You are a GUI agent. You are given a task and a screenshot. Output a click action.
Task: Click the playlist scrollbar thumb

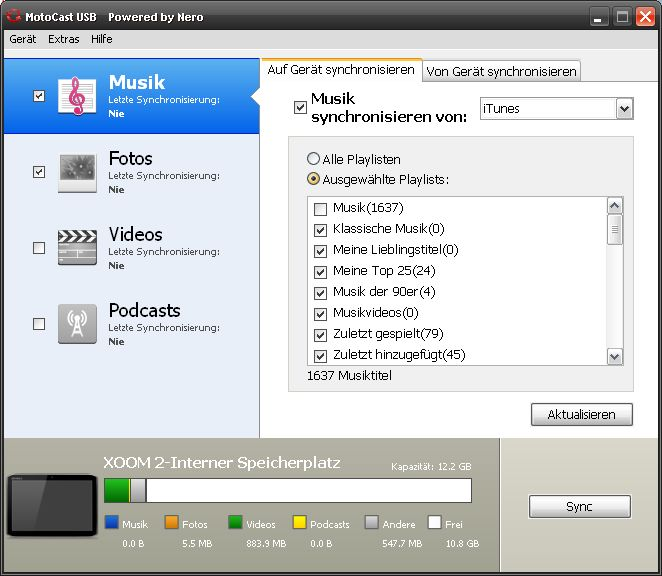615,229
